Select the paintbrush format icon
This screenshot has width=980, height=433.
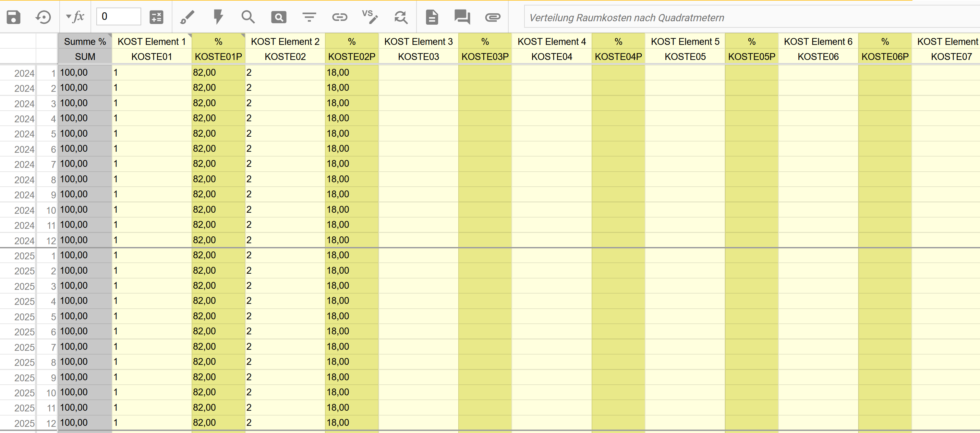[x=187, y=17]
